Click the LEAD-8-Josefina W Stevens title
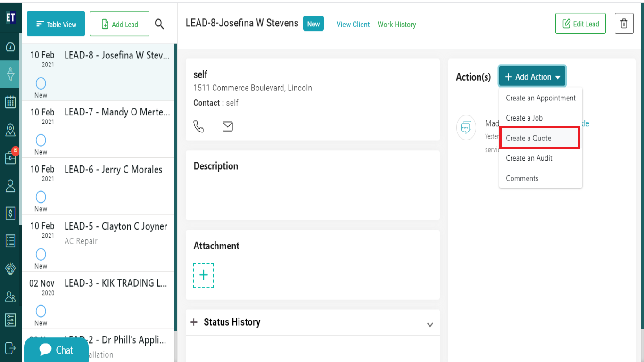The height and width of the screenshot is (362, 644). point(242,23)
